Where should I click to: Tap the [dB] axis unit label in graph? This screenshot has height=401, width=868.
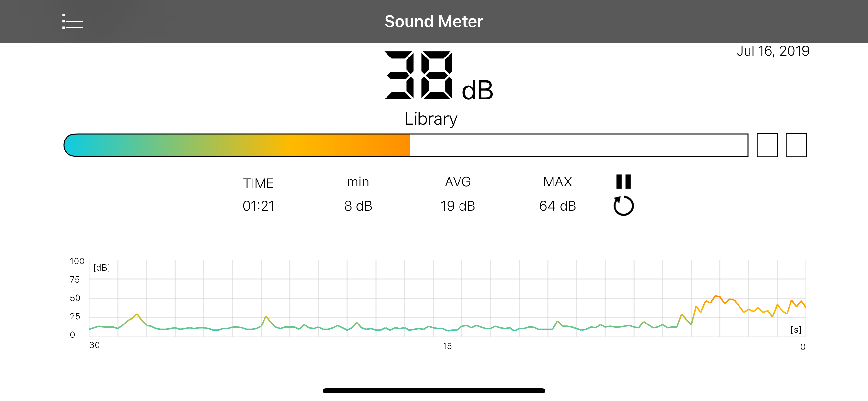pyautogui.click(x=102, y=268)
